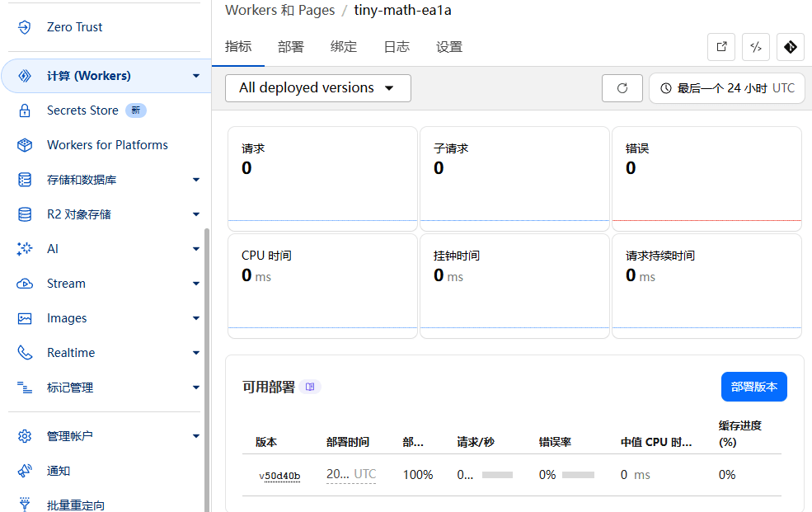Expand the 计算 (Workers) menu arrow

point(196,76)
